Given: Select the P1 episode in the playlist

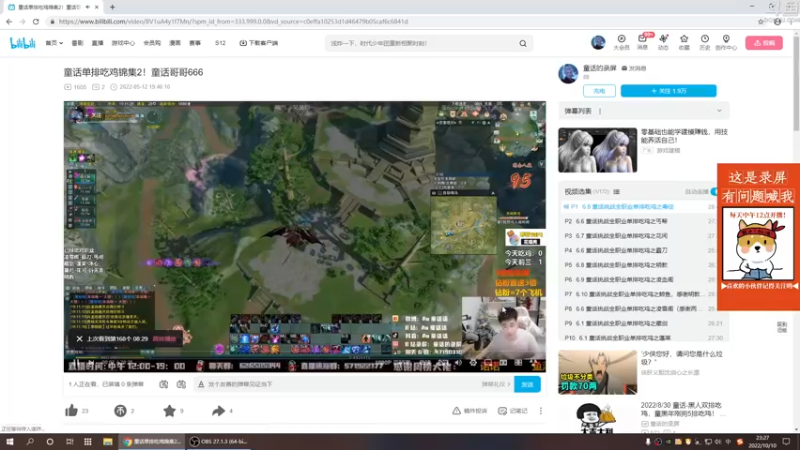Looking at the screenshot, I should pyautogui.click(x=638, y=207).
